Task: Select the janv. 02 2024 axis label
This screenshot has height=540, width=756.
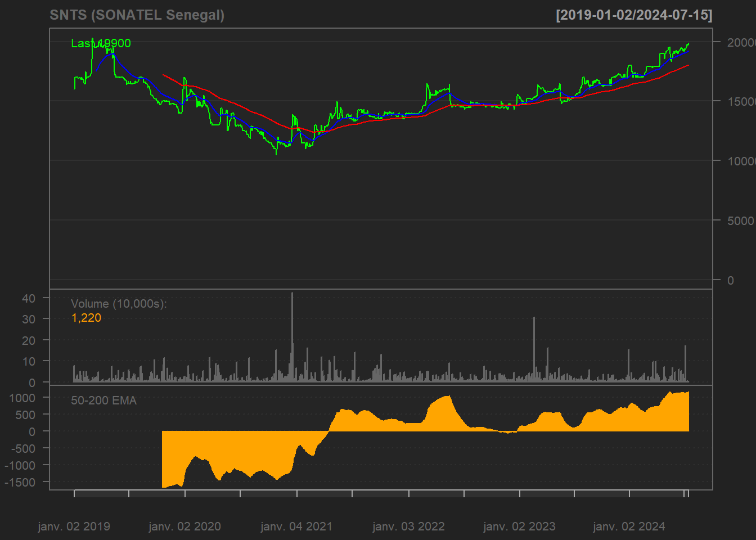Action: [629, 526]
